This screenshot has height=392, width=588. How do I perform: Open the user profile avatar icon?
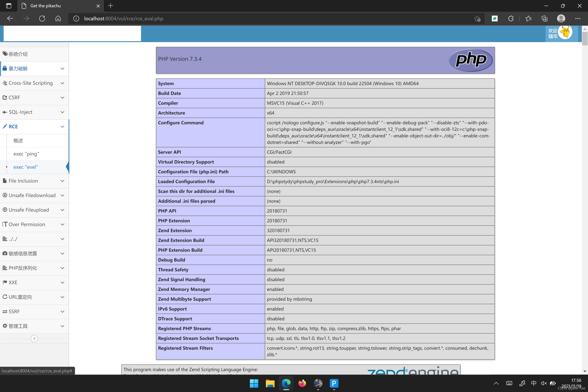[561, 19]
